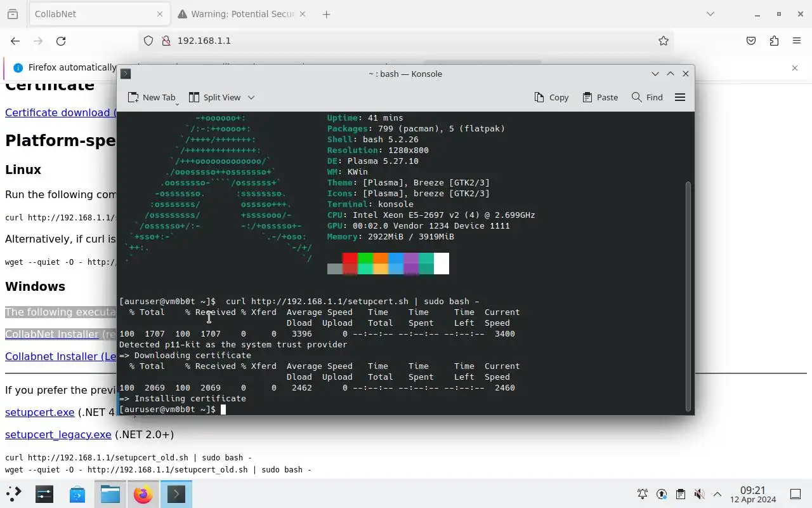
Task: Click the setupcert_old.sh wget command text
Action: pyautogui.click(x=158, y=470)
